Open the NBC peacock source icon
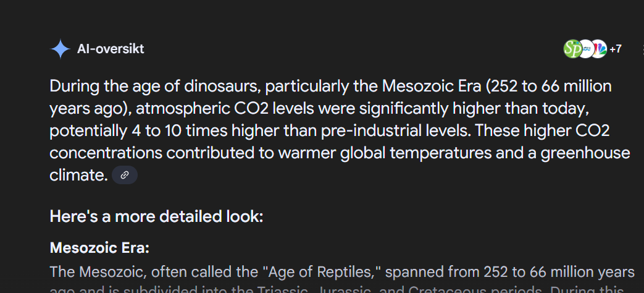The height and width of the screenshot is (293, 644). pos(598,49)
